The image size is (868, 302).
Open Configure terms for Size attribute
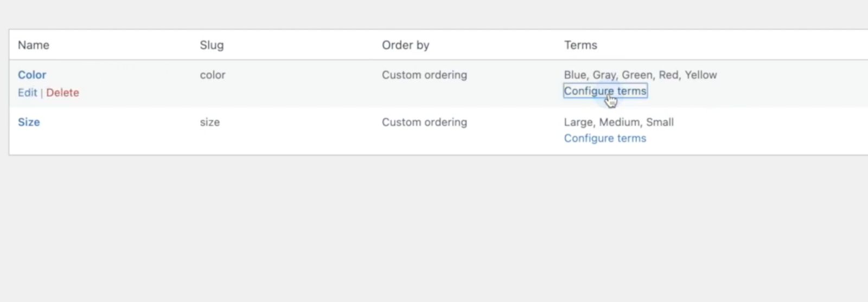[x=605, y=138]
